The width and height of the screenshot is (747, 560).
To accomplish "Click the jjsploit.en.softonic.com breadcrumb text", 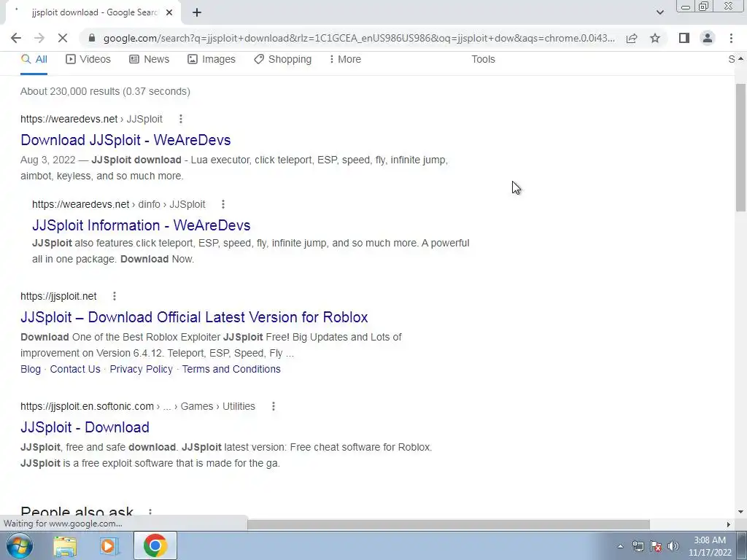I will pyautogui.click(x=138, y=406).
